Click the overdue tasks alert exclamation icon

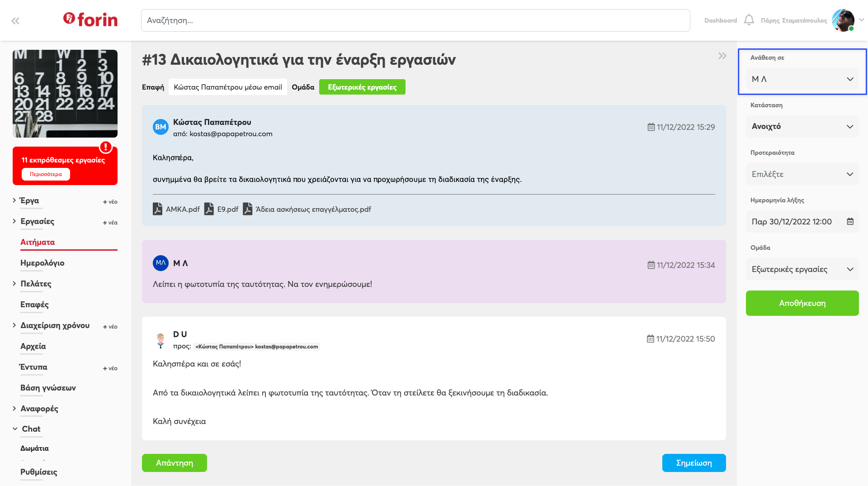click(106, 147)
